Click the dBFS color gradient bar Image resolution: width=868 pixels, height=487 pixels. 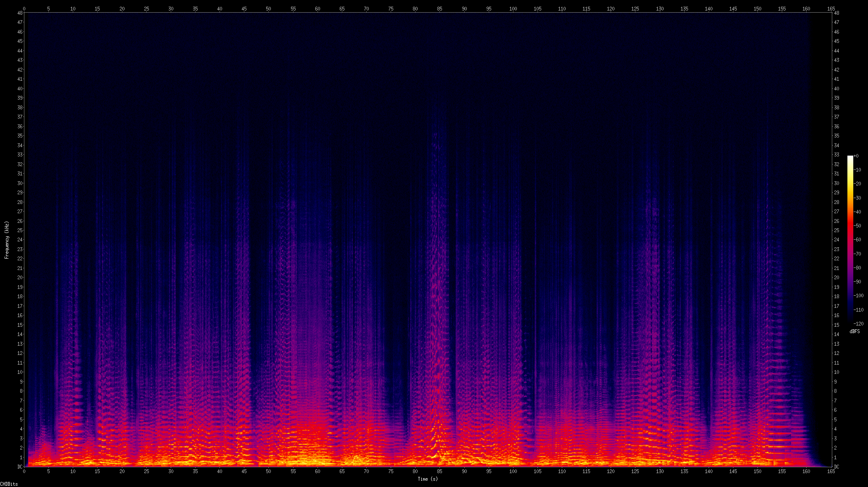(850, 240)
